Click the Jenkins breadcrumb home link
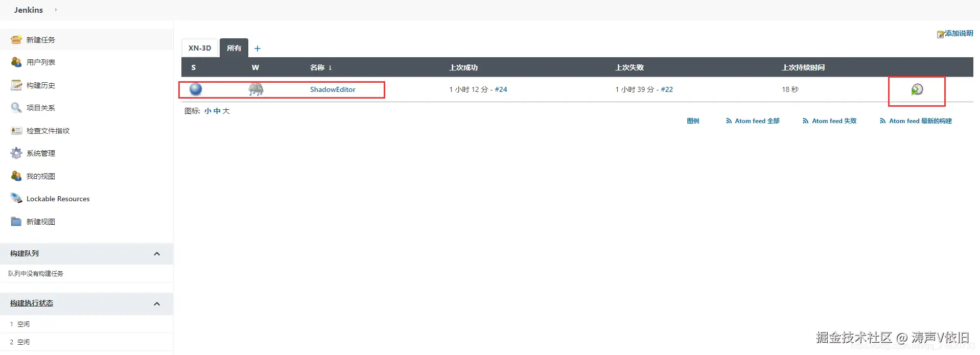This screenshot has width=980, height=355. click(x=29, y=10)
